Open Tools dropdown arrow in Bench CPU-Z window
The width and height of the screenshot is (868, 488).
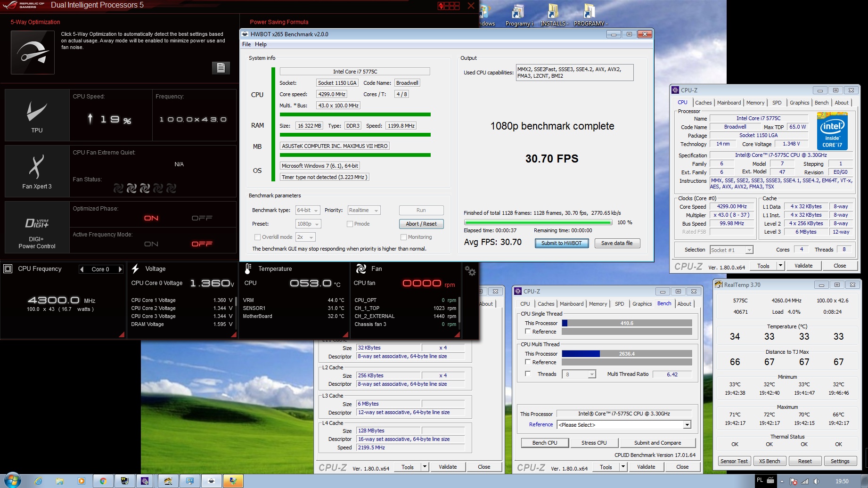click(623, 467)
